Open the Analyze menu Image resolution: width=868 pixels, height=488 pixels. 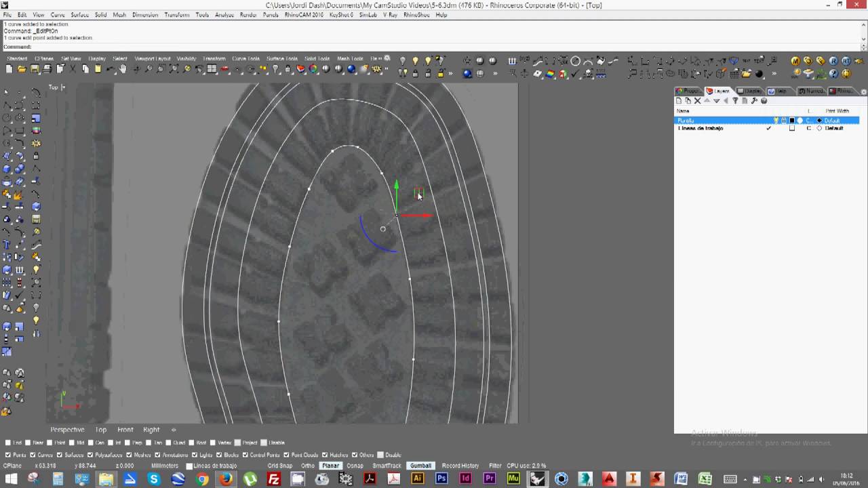coord(224,15)
